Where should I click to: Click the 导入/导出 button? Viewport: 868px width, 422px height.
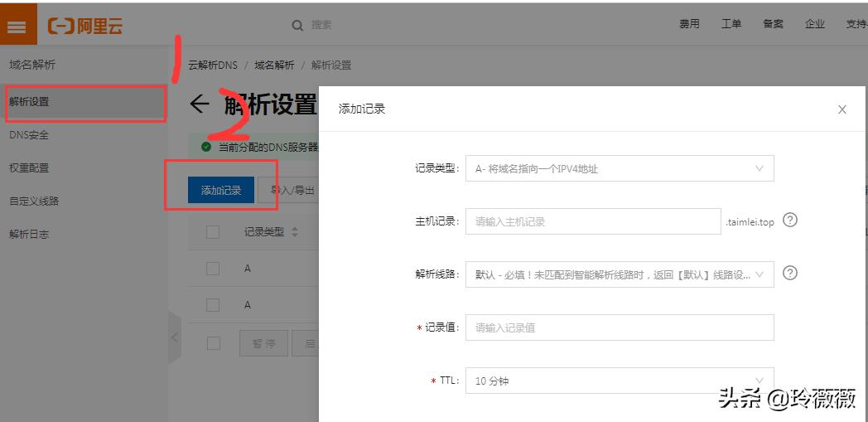[288, 191]
